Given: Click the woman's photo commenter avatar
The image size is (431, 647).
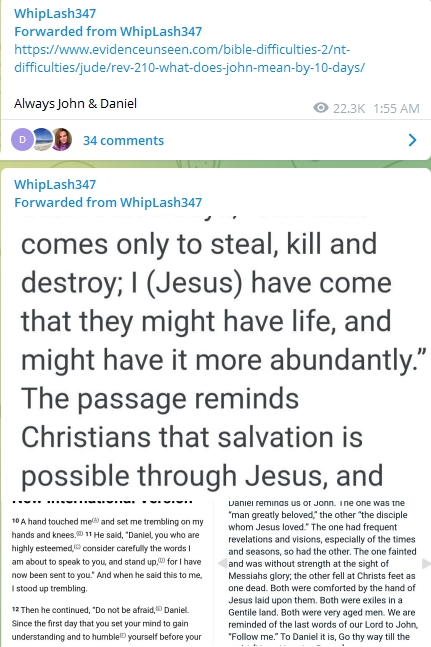Looking at the screenshot, I should [x=62, y=139].
